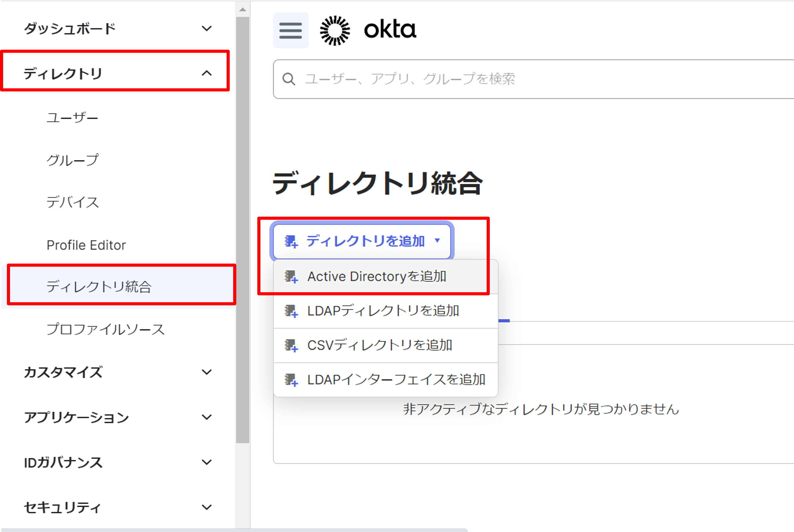
Task: Open デバイス in the sidebar
Action: [x=72, y=202]
